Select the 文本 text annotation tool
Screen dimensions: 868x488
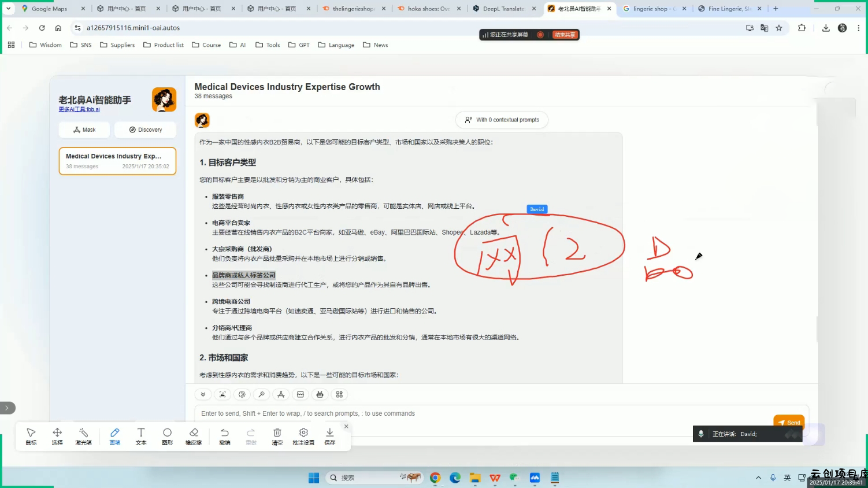coord(140,436)
